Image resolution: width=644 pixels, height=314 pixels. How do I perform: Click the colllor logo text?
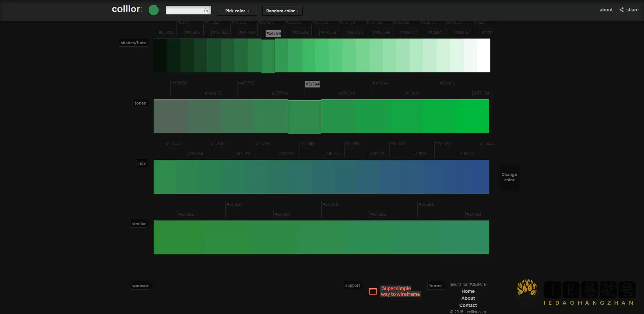(x=127, y=9)
